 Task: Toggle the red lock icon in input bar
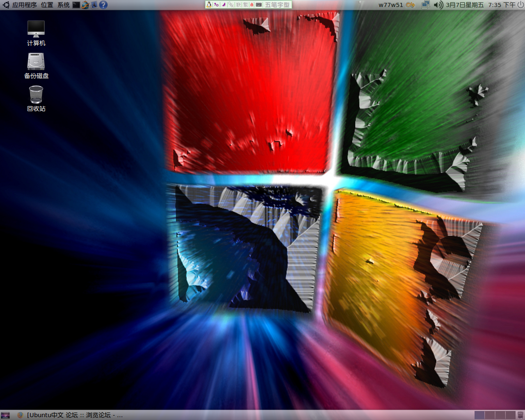point(252,5)
